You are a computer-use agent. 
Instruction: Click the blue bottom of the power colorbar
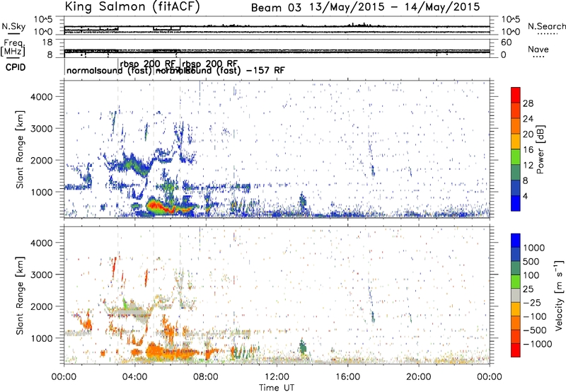[516, 203]
